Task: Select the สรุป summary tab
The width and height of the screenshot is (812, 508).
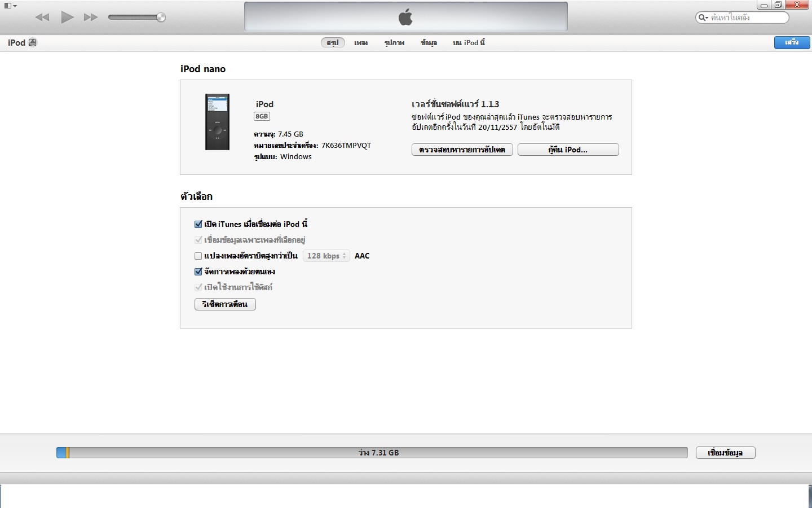Action: (333, 43)
